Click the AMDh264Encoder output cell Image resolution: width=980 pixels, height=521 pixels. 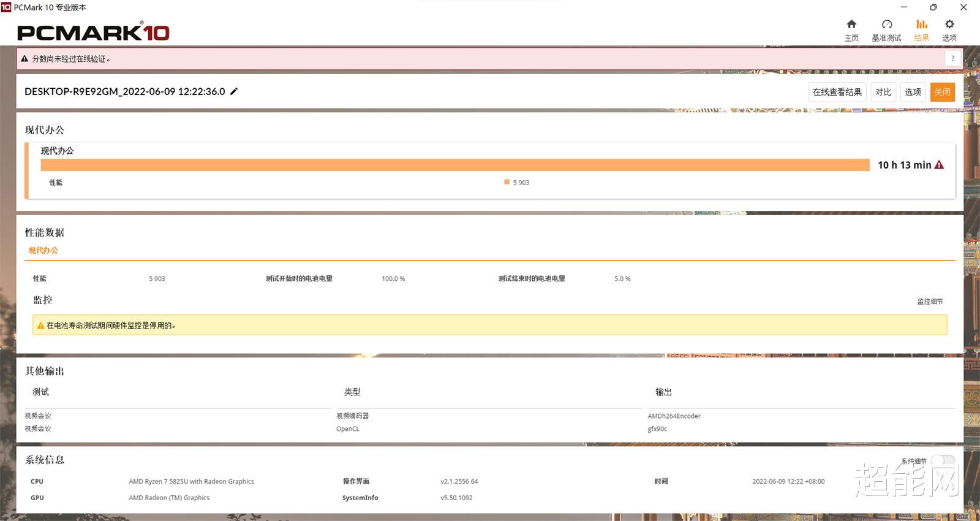point(674,416)
